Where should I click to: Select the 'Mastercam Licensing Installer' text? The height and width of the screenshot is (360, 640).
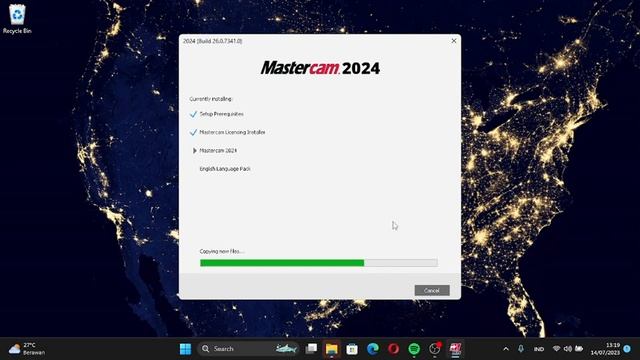click(x=232, y=132)
